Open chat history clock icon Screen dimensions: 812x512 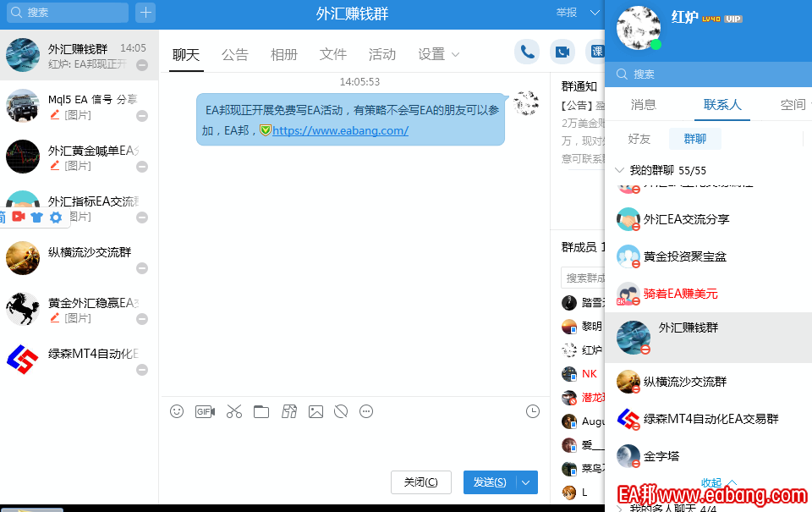(x=532, y=411)
